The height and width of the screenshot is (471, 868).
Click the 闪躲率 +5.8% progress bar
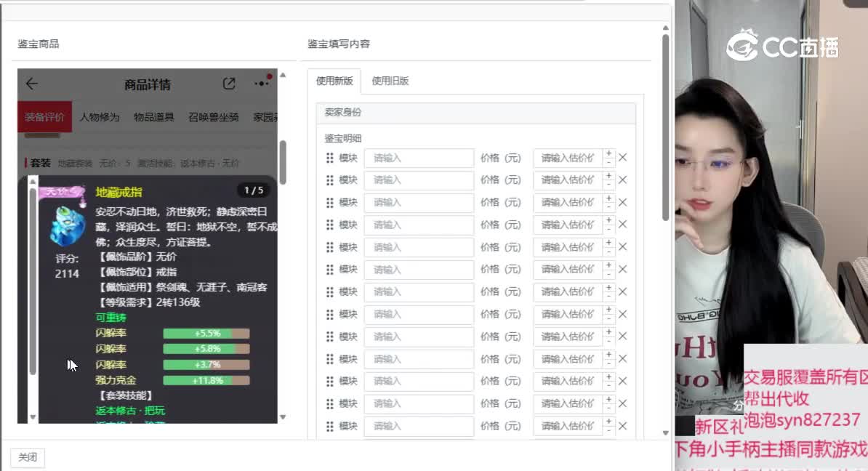[x=206, y=349]
